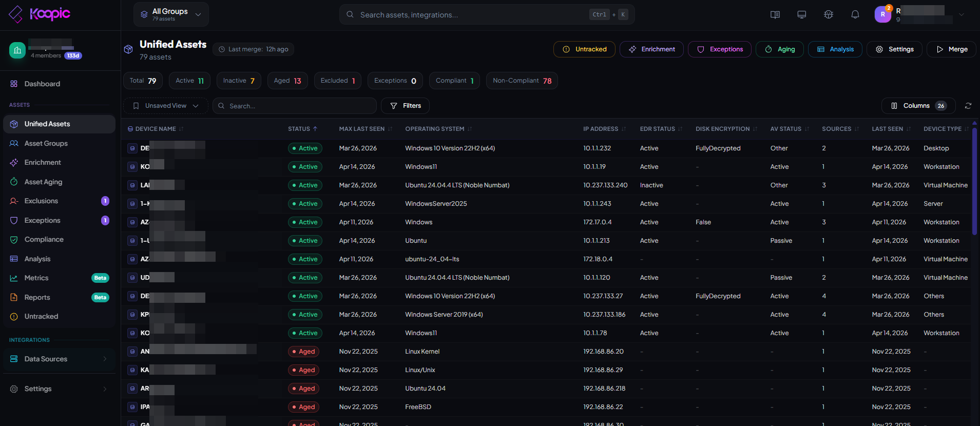Click the globe icon in top bar
The width and height of the screenshot is (980, 426).
coord(828,14)
